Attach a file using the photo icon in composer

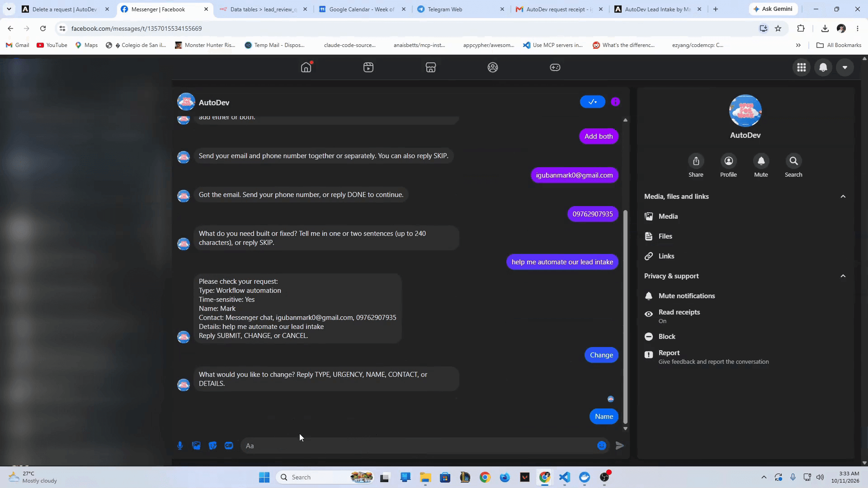coord(196,446)
